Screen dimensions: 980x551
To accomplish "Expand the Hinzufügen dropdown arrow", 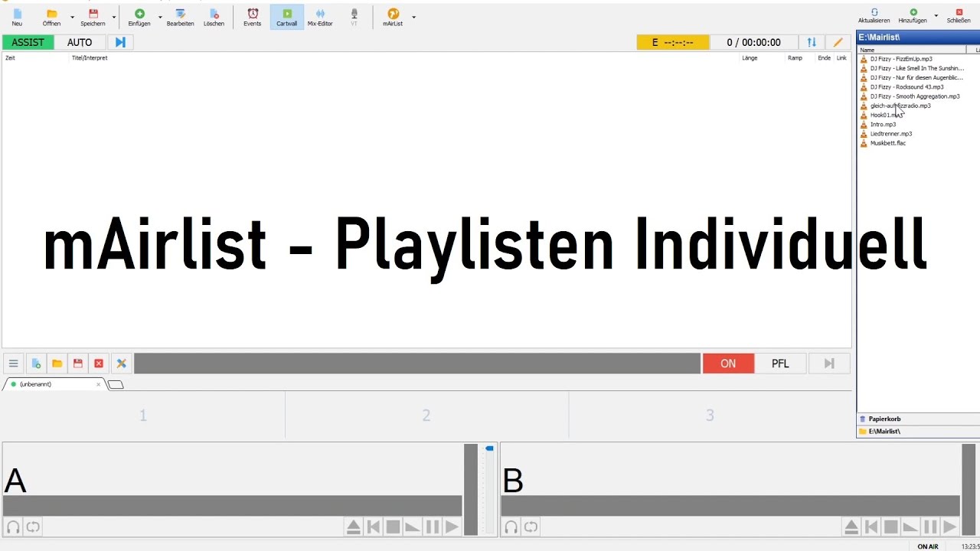I will [x=936, y=15].
